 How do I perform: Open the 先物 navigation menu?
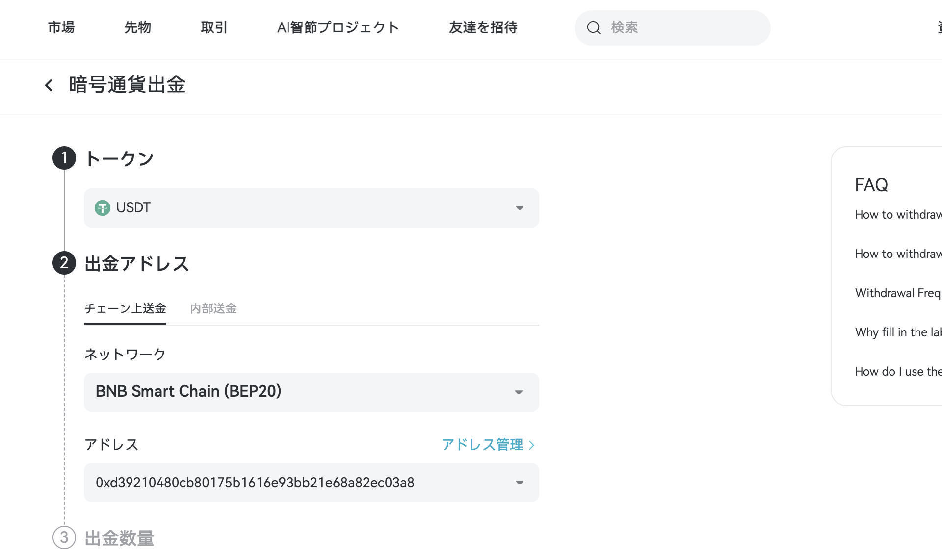tap(137, 28)
